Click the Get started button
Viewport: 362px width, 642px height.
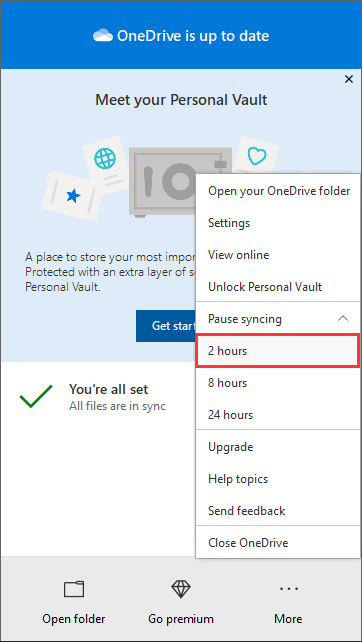tap(166, 326)
